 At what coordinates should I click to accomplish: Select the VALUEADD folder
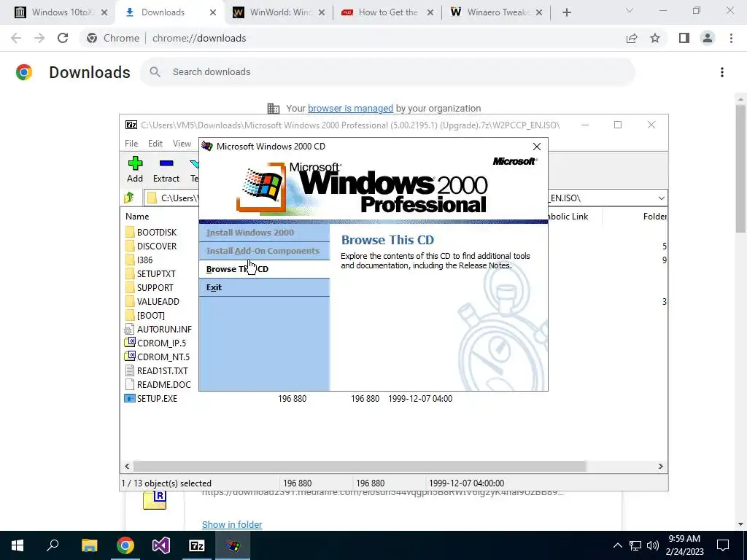(x=152, y=301)
